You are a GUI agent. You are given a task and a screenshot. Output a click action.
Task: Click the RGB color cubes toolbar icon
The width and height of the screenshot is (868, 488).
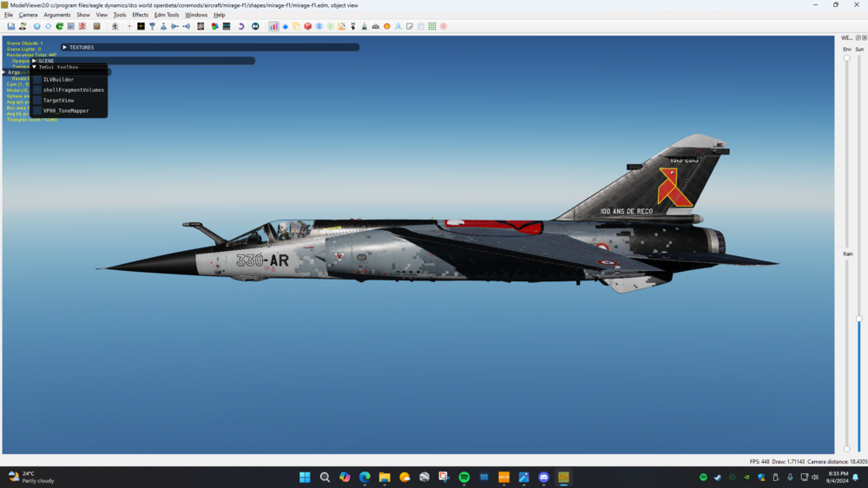point(214,26)
